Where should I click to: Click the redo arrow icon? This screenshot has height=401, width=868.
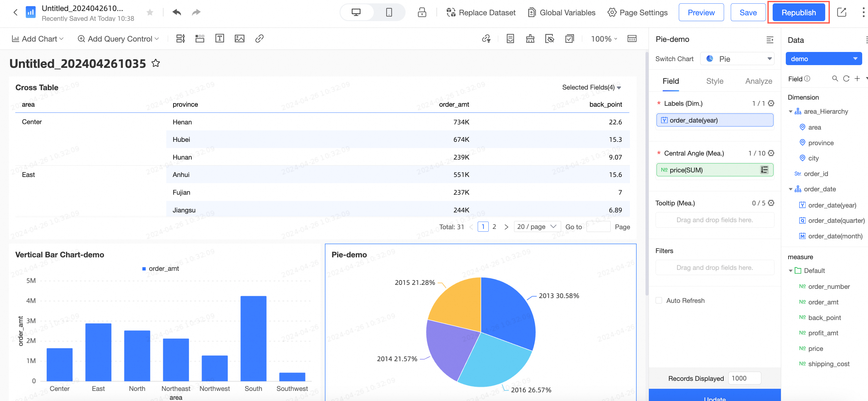[196, 13]
